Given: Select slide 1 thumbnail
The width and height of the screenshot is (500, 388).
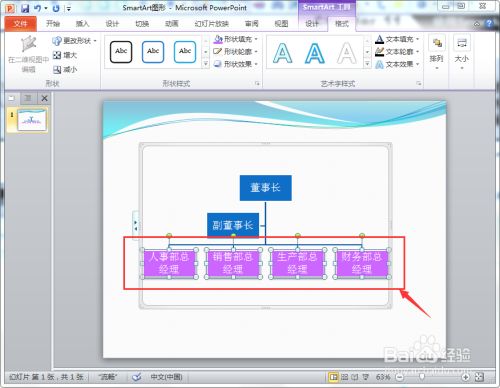Looking at the screenshot, I should 32,120.
